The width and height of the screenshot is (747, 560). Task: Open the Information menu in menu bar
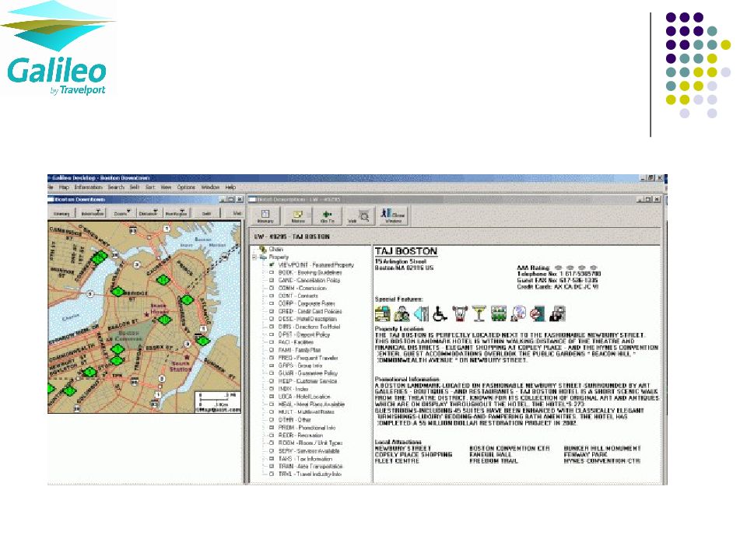point(88,187)
